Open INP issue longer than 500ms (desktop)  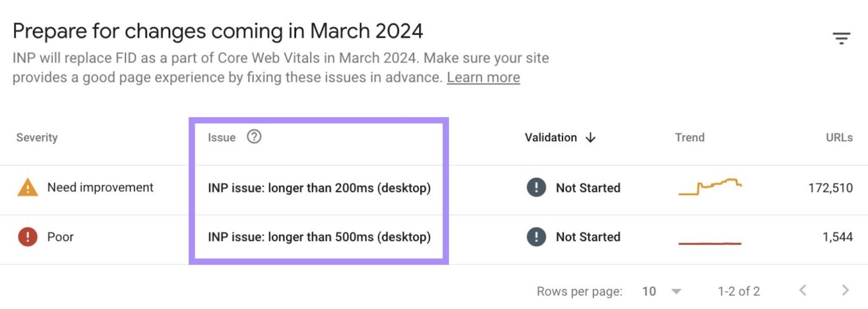click(x=319, y=237)
